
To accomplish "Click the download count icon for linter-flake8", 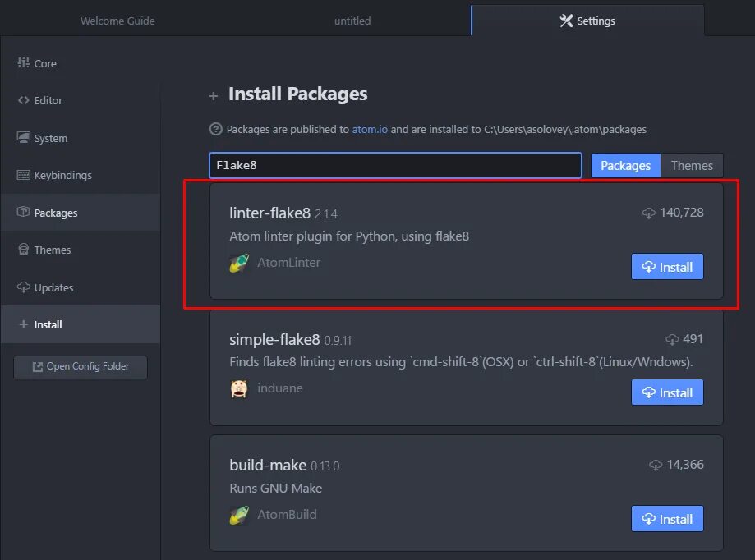I will [648, 213].
